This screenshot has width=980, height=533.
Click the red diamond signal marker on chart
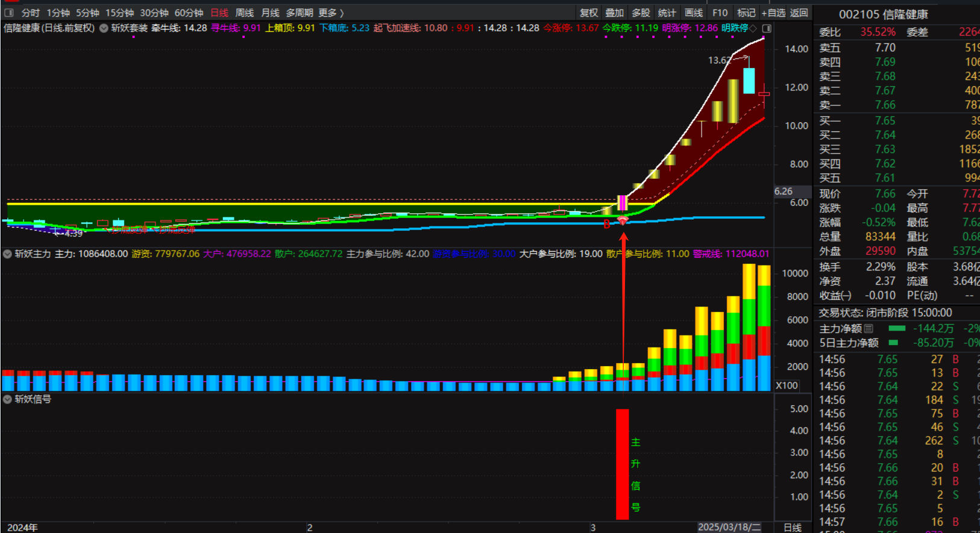point(623,221)
